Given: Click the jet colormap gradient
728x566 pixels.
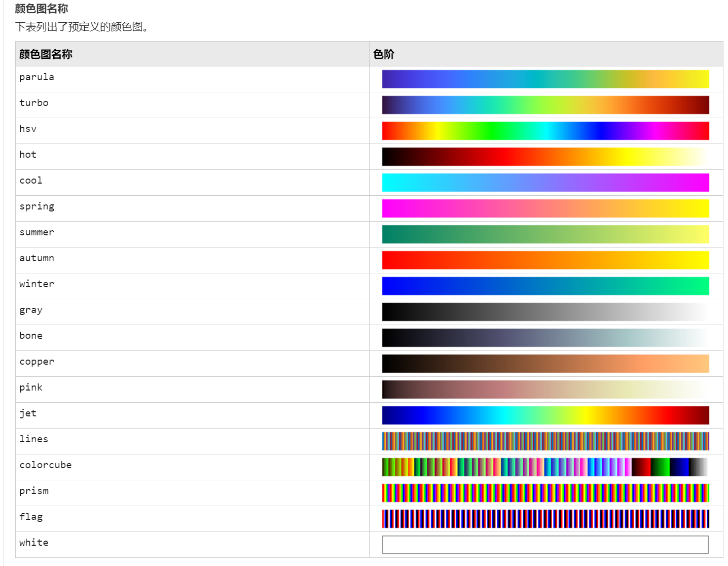Looking at the screenshot, I should pyautogui.click(x=545, y=415).
